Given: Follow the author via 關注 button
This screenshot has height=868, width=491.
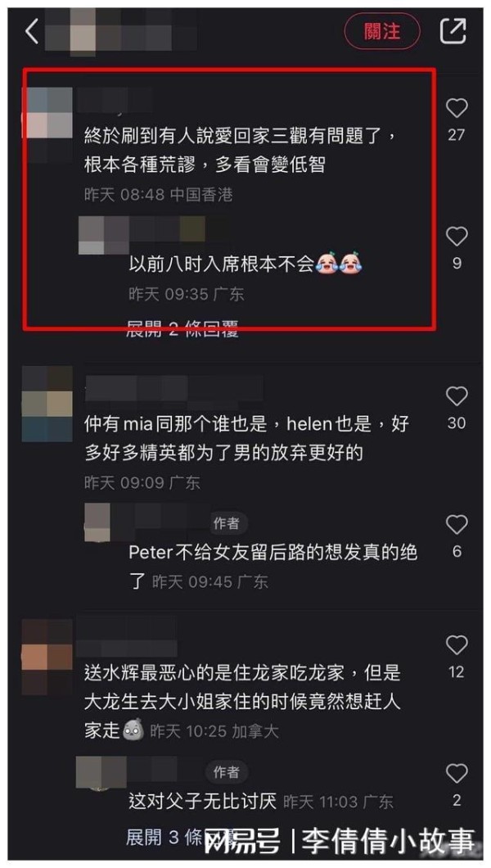Looking at the screenshot, I should (x=382, y=31).
